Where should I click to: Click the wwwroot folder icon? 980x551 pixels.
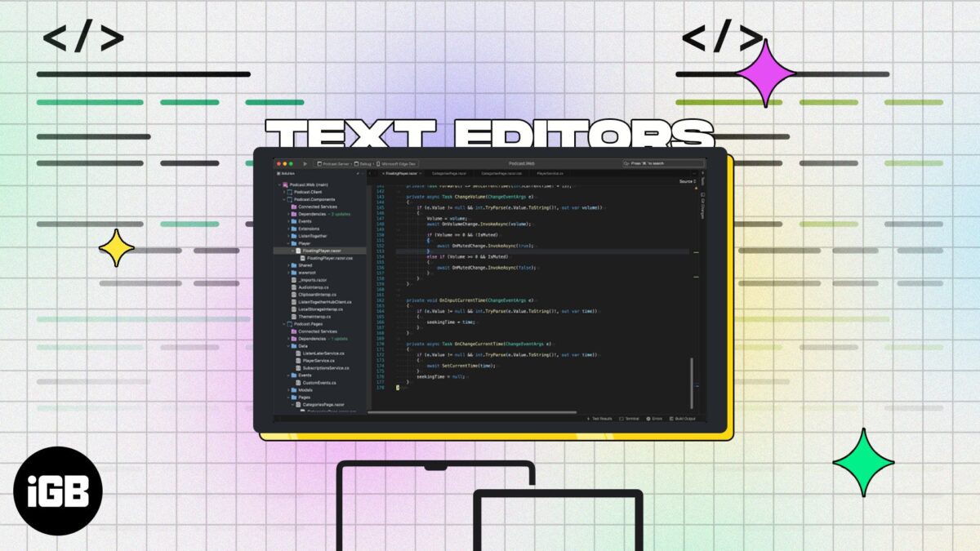click(x=294, y=273)
